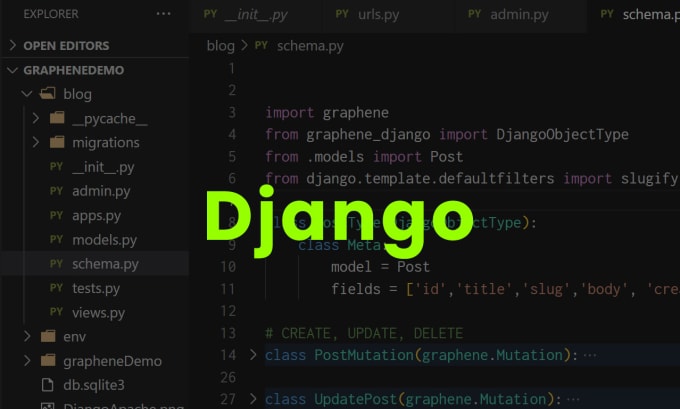The width and height of the screenshot is (680, 409).
Task: Click the folded code ellipsis on line 27
Action: click(573, 399)
